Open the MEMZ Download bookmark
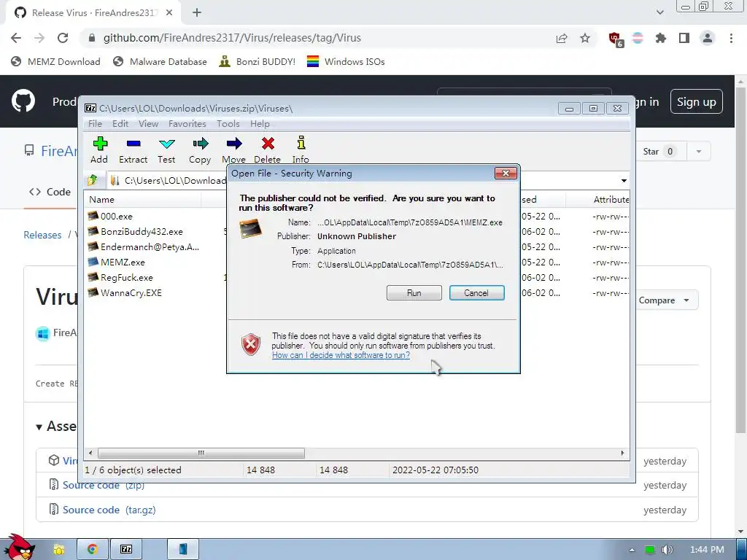This screenshot has height=560, width=747. click(55, 61)
